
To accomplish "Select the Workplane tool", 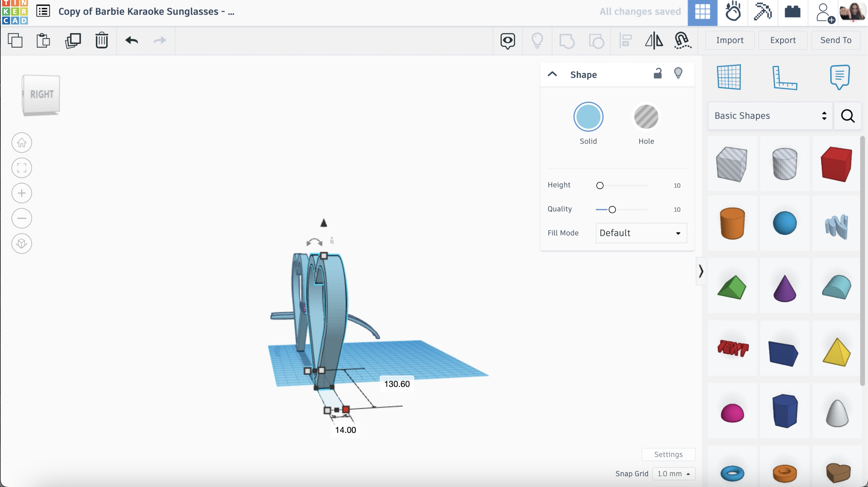I will point(729,77).
